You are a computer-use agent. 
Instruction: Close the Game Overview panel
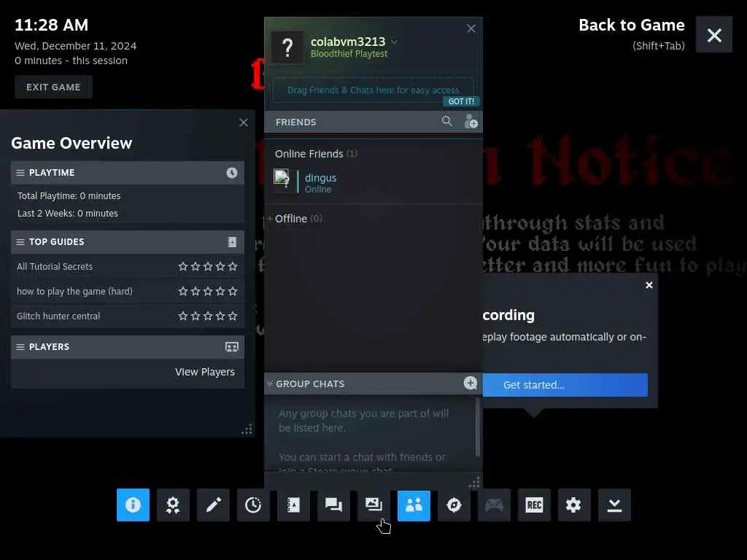[244, 122]
